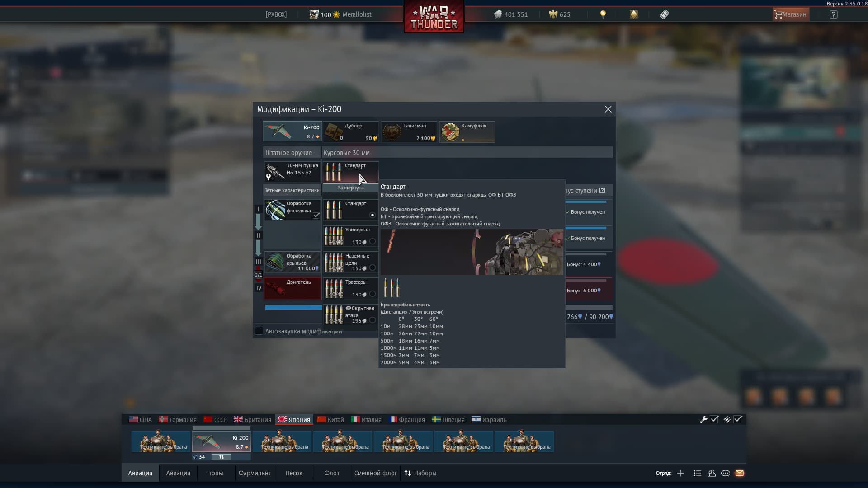Toggle the Обработка фюзеляжа checkbox

(316, 216)
